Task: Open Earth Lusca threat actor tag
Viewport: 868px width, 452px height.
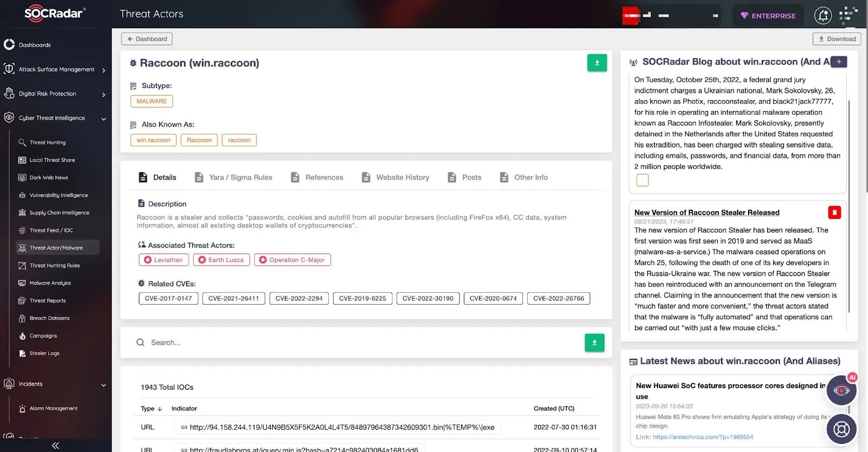Action: click(x=221, y=260)
